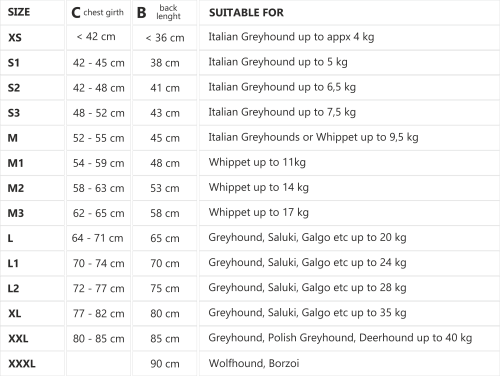Select the 62 - 65 cm chest girth cell

(99, 213)
